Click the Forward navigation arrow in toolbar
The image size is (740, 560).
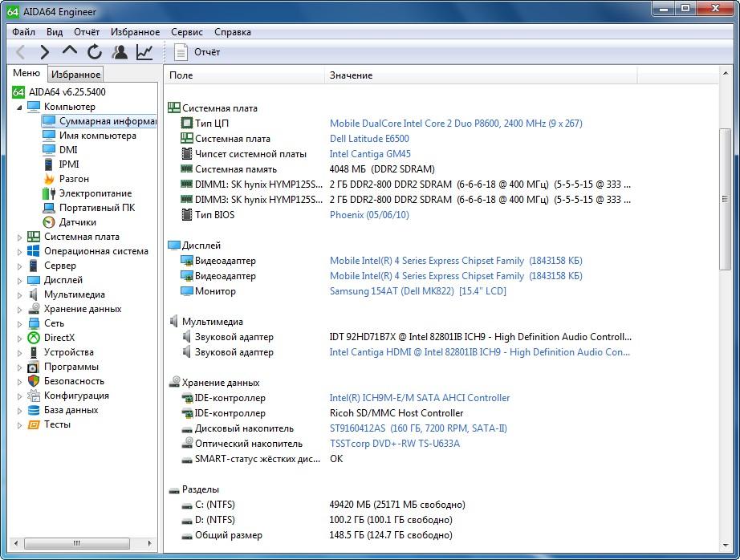click(45, 52)
